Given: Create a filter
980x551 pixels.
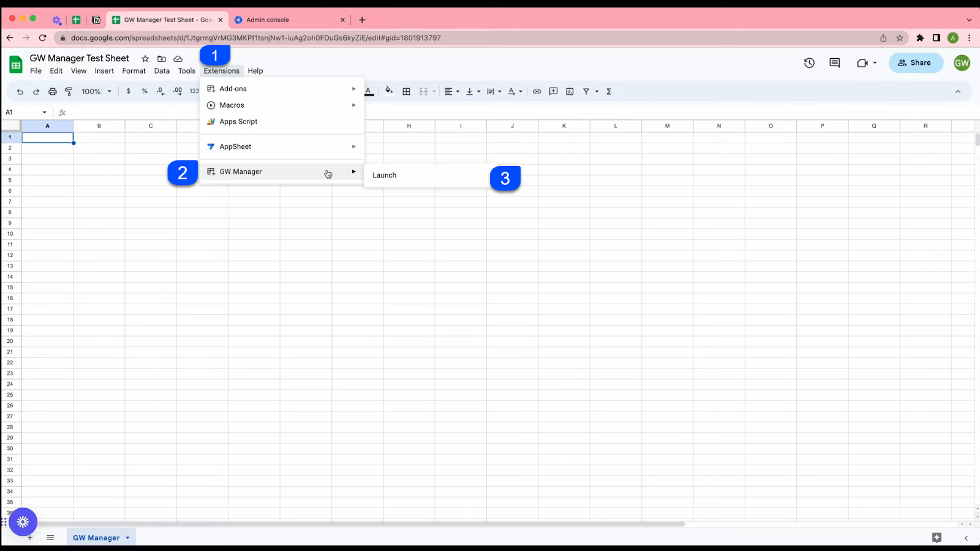Looking at the screenshot, I should pos(586,91).
